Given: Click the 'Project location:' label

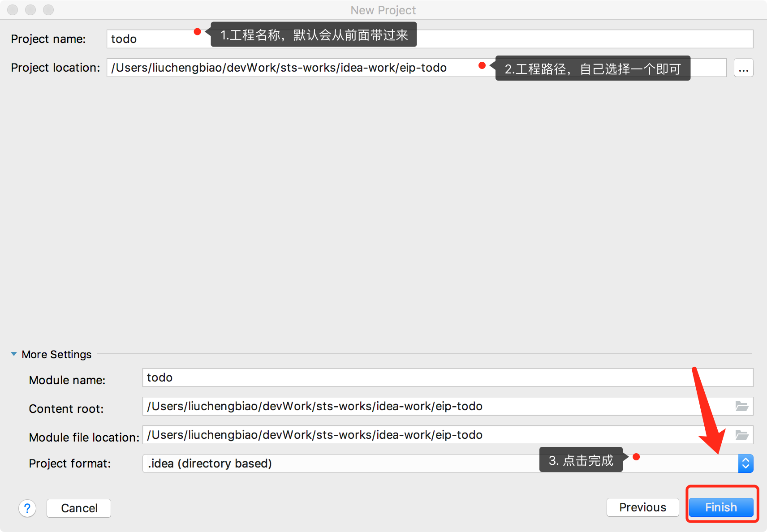Looking at the screenshot, I should 56,68.
